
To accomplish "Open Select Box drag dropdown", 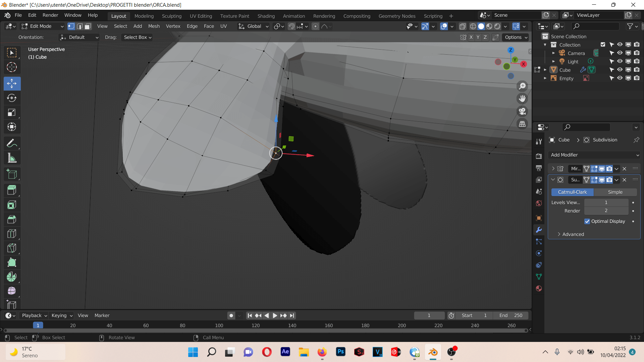I will click(x=138, y=37).
